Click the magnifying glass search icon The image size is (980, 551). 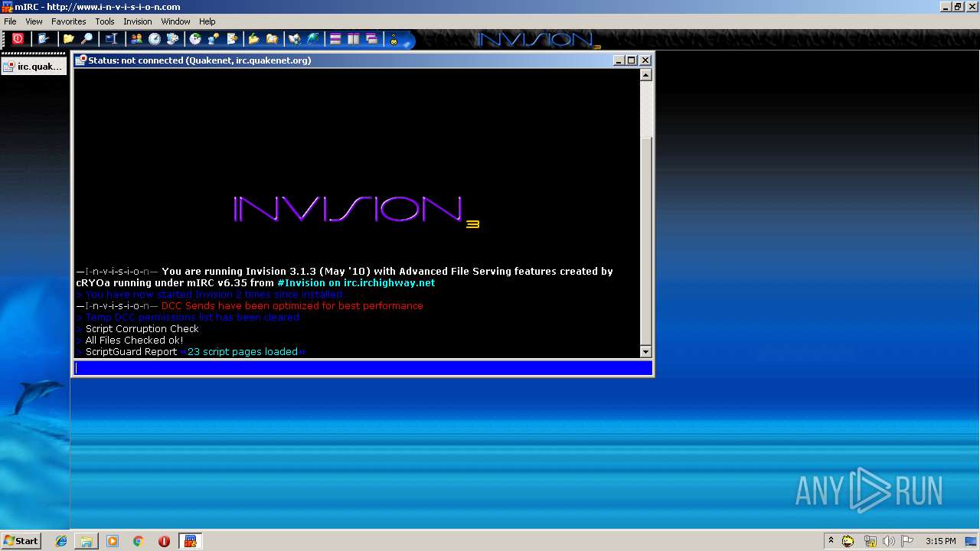[x=87, y=39]
